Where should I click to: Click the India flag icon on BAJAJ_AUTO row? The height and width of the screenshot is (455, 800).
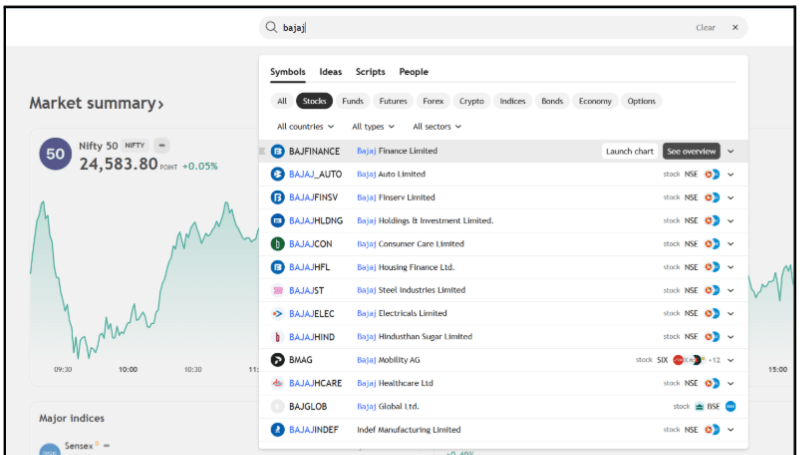[712, 174]
